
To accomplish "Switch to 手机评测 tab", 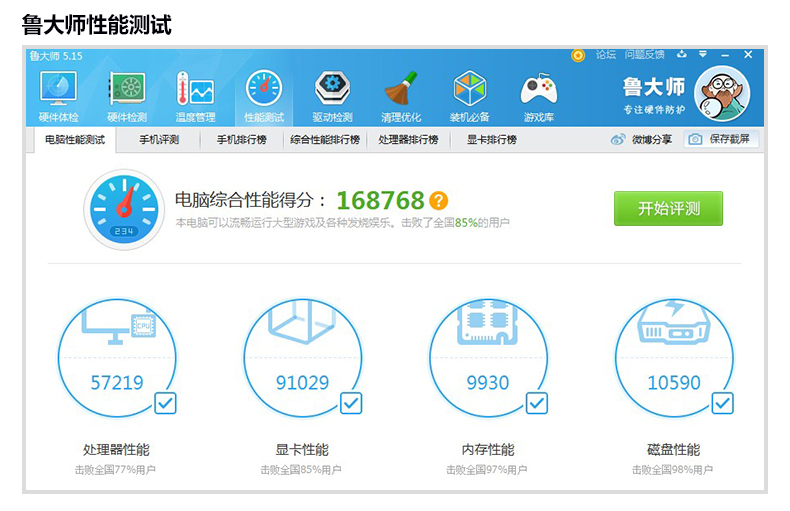I will coord(159,140).
